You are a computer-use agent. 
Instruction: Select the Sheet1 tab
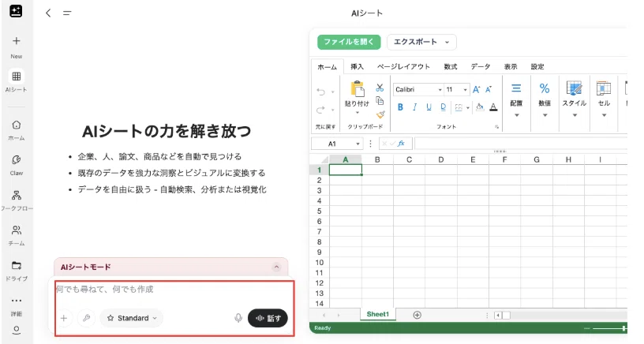[378, 315]
